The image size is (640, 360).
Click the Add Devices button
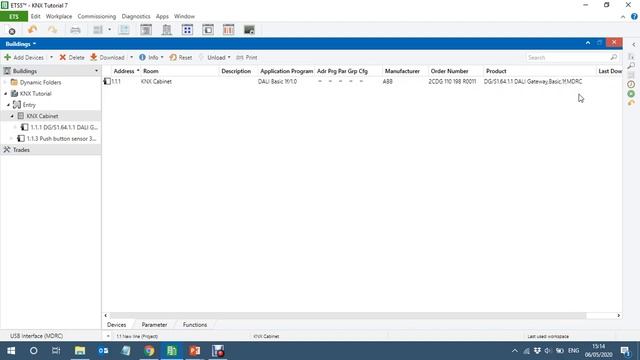click(24, 58)
